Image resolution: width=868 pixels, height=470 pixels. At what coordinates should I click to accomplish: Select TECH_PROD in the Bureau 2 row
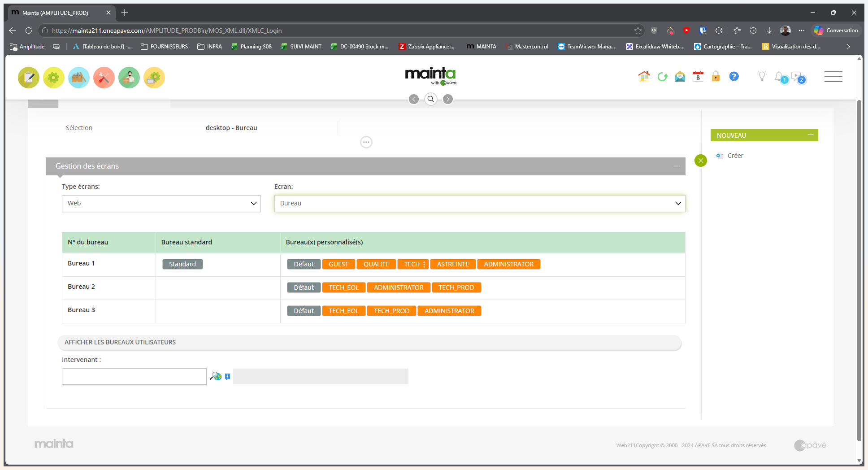click(x=456, y=287)
